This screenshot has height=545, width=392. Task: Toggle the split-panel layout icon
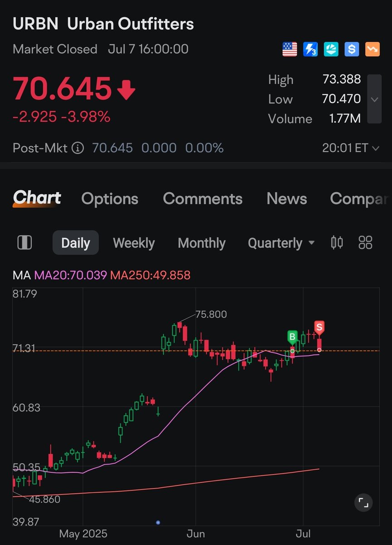(x=24, y=243)
